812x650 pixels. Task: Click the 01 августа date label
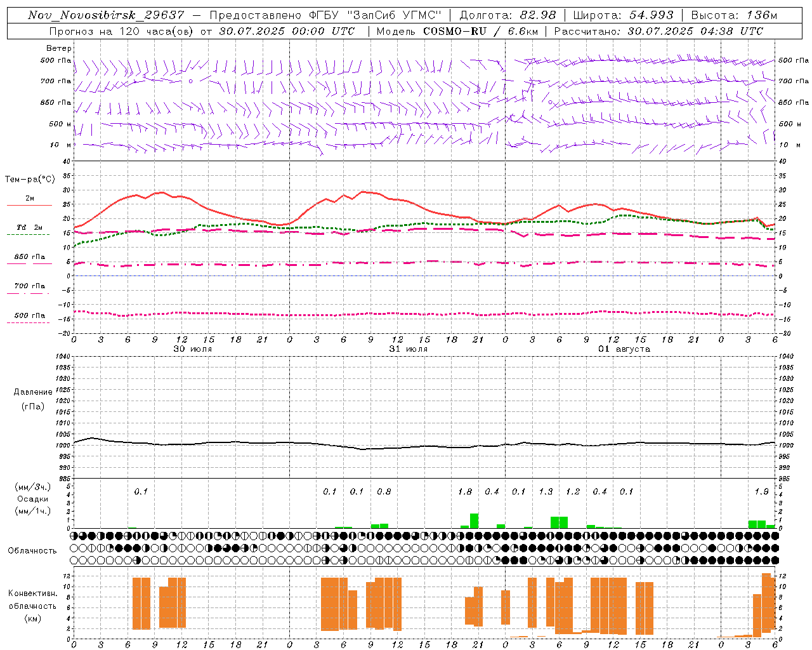coord(624,348)
